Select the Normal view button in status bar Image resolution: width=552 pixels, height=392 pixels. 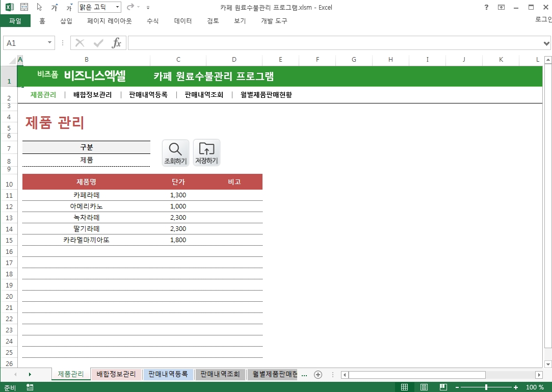(x=404, y=387)
